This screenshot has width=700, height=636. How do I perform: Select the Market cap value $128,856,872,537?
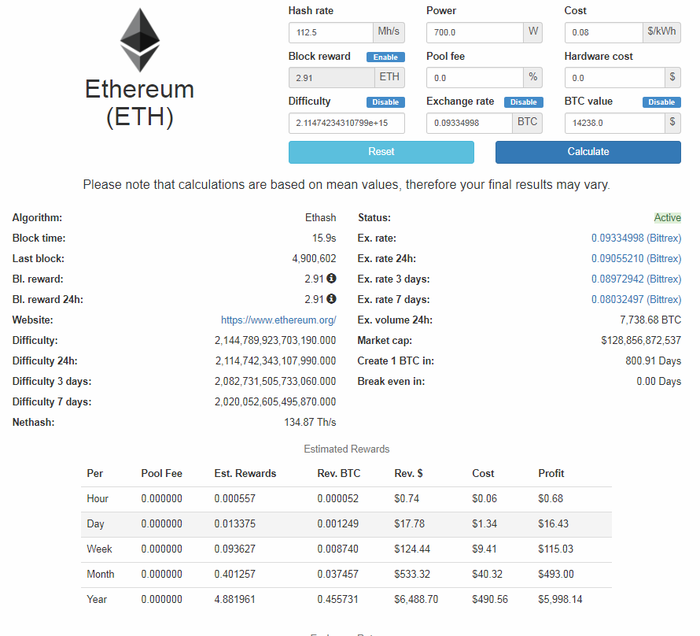pyautogui.click(x=641, y=341)
